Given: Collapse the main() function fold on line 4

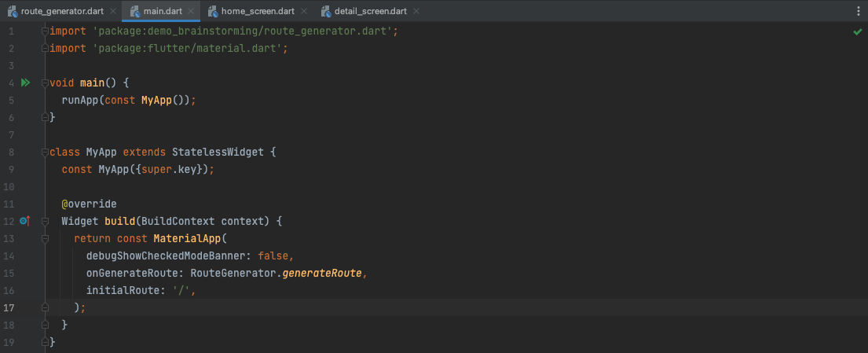Looking at the screenshot, I should coord(46,83).
